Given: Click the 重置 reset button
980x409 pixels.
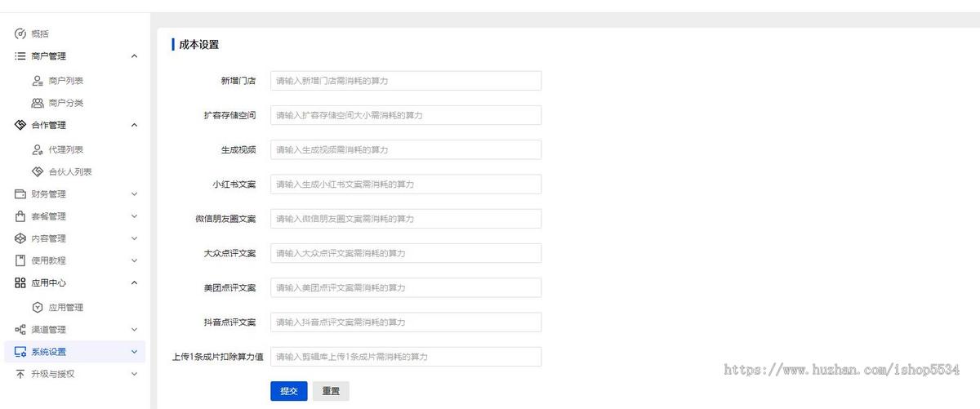Looking at the screenshot, I should coord(331,391).
